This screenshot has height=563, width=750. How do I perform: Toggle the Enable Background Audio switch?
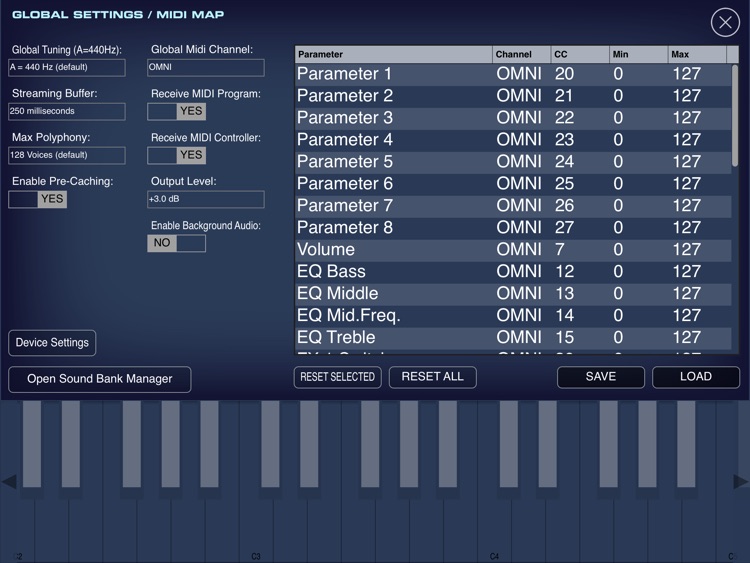pyautogui.click(x=176, y=243)
